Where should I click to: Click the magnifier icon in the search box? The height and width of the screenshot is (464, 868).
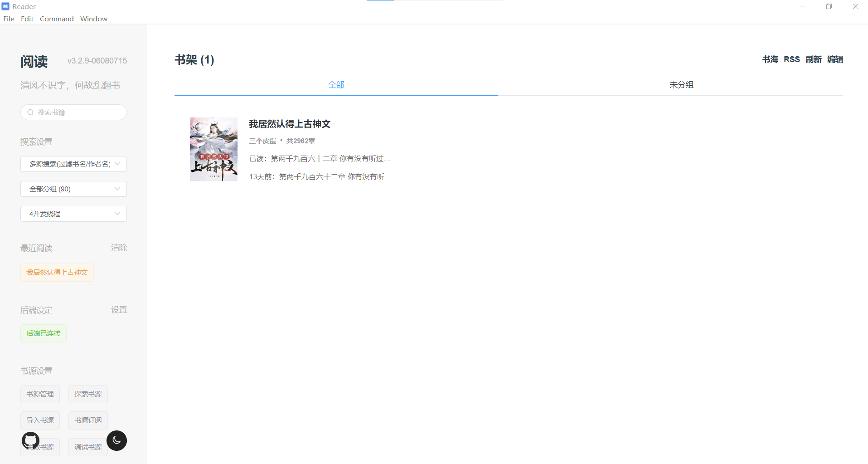(30, 112)
